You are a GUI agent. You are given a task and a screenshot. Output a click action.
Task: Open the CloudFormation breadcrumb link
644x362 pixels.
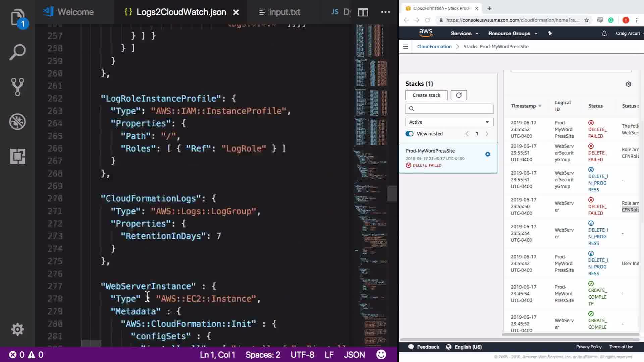434,47
